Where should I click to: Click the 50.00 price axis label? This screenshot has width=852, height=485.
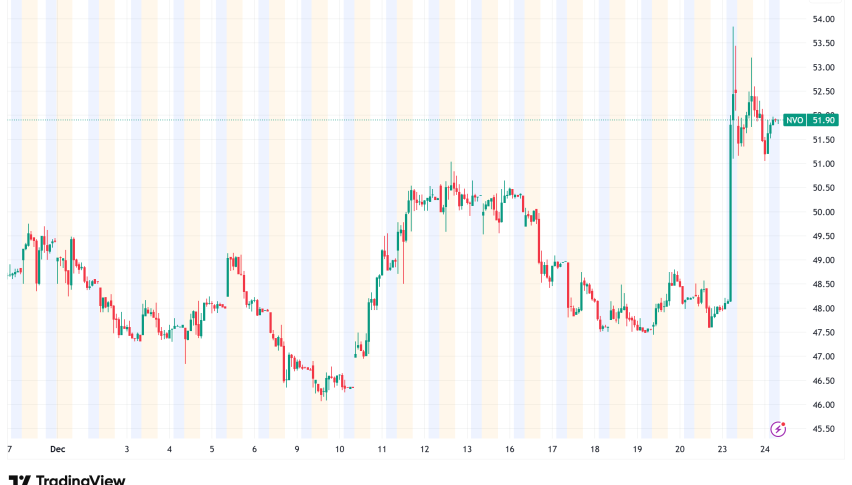(x=823, y=212)
